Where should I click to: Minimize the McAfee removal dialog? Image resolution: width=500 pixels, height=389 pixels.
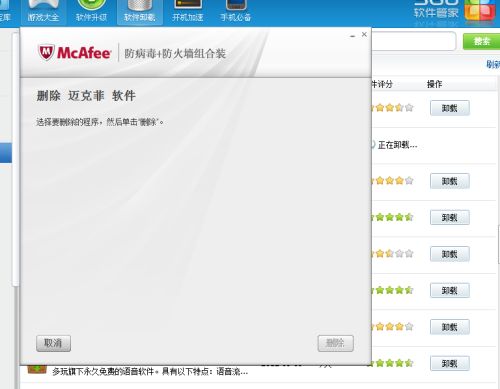[353, 35]
